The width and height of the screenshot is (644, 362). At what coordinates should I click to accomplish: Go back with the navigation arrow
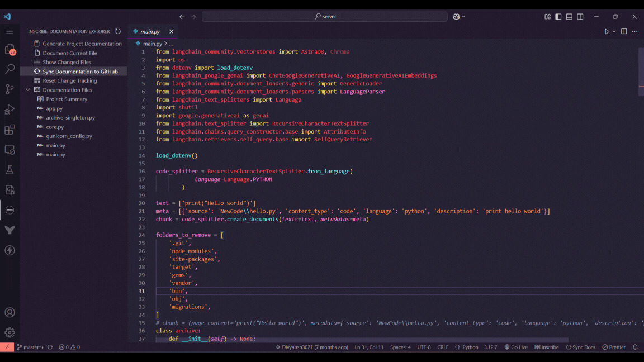pos(182,17)
